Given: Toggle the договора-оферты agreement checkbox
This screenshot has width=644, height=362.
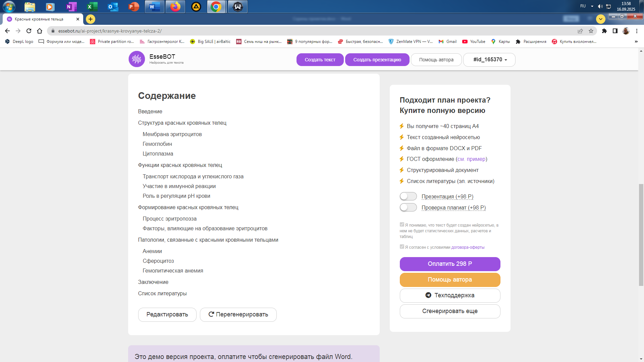Looking at the screenshot, I should [402, 247].
